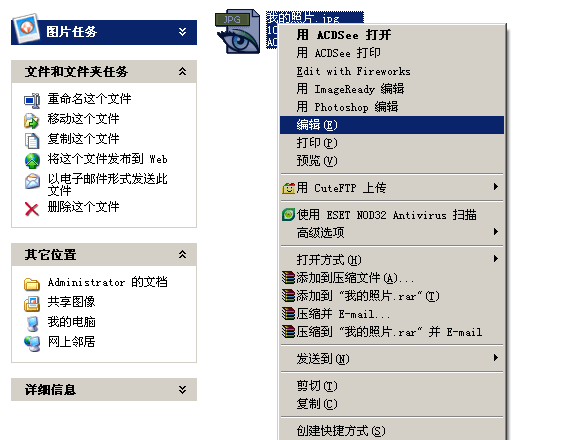Choose 复制(C) in context menu

click(x=392, y=404)
